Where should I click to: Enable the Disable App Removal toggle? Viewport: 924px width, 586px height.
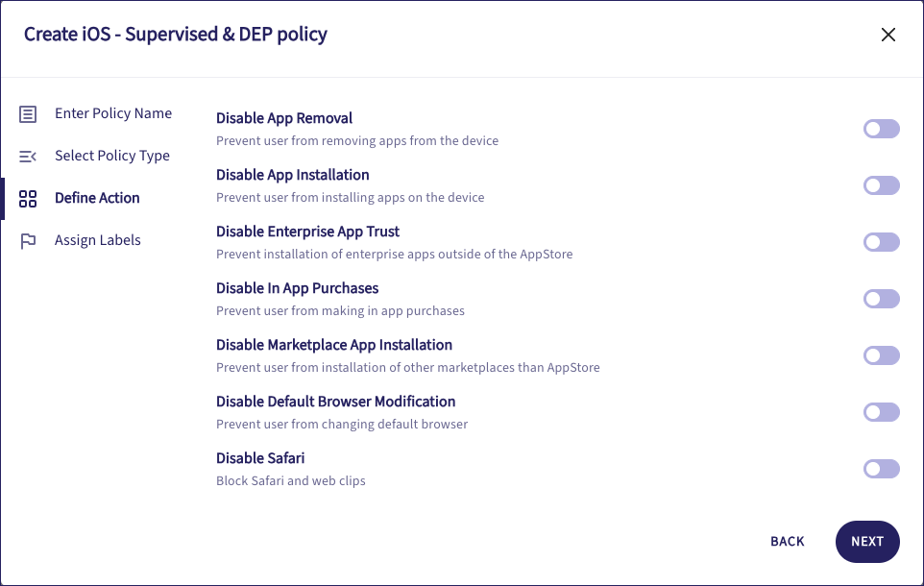[881, 129]
